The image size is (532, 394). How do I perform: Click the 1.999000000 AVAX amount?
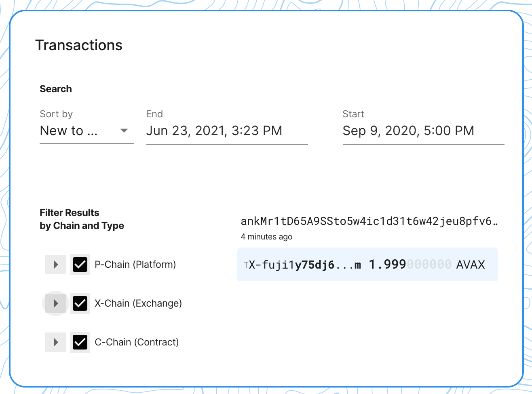pos(427,265)
